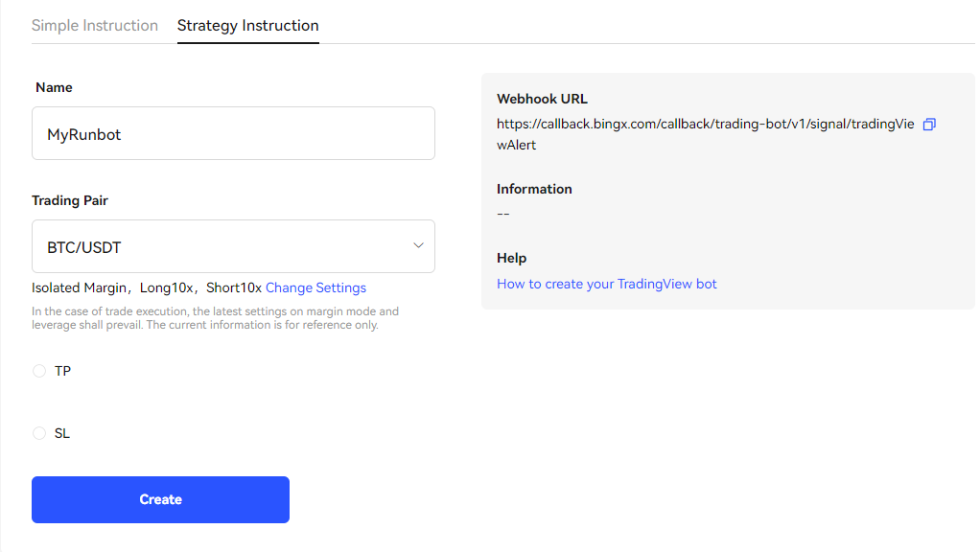Click the Trading Pair label
The height and width of the screenshot is (552, 980).
coord(70,200)
